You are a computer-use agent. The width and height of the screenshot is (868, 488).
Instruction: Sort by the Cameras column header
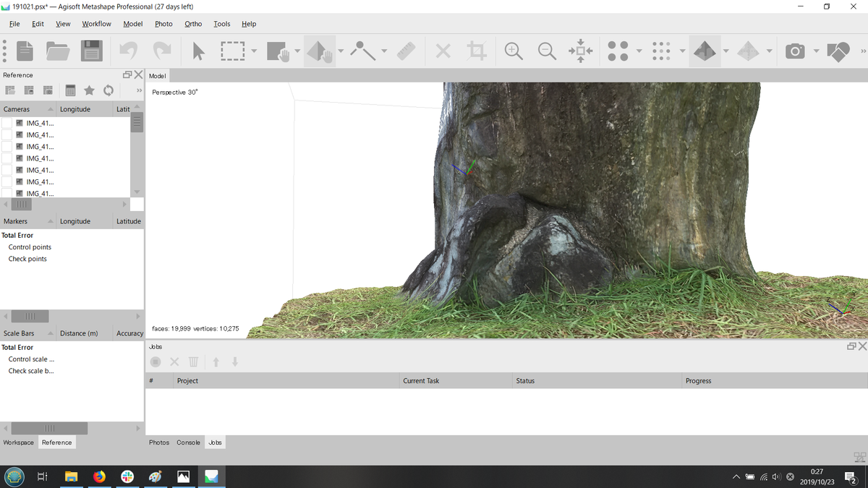click(17, 109)
